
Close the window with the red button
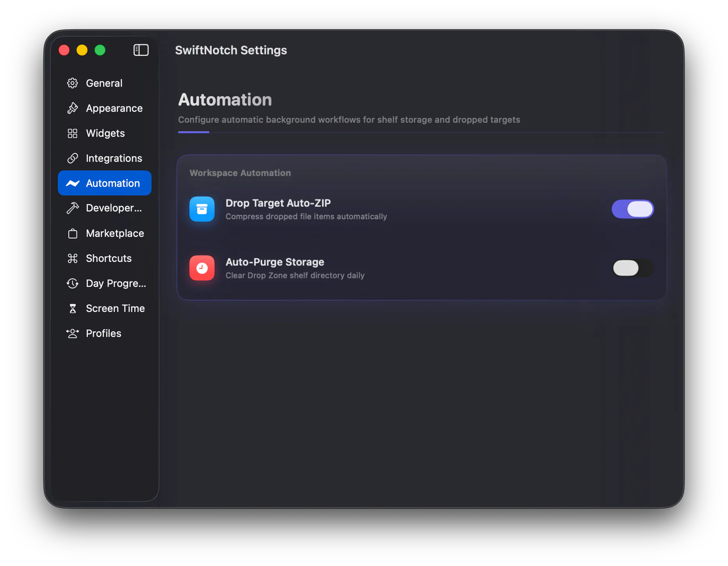pyautogui.click(x=64, y=50)
